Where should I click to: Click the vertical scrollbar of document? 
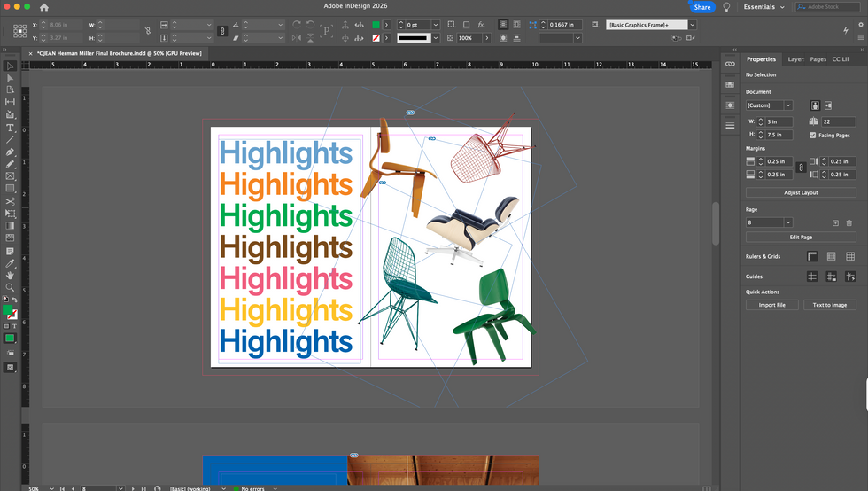tap(716, 224)
